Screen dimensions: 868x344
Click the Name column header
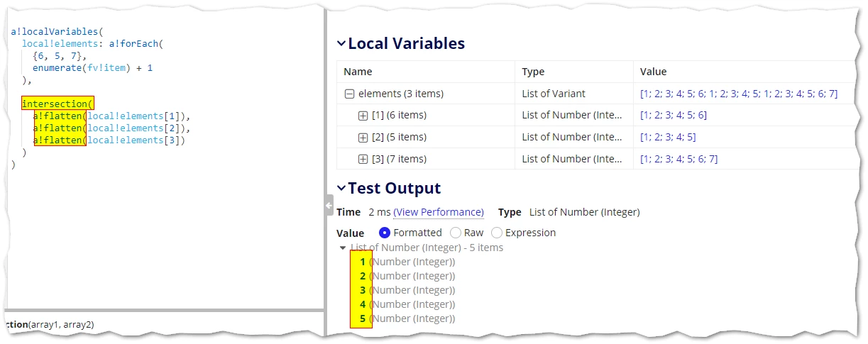(x=358, y=72)
